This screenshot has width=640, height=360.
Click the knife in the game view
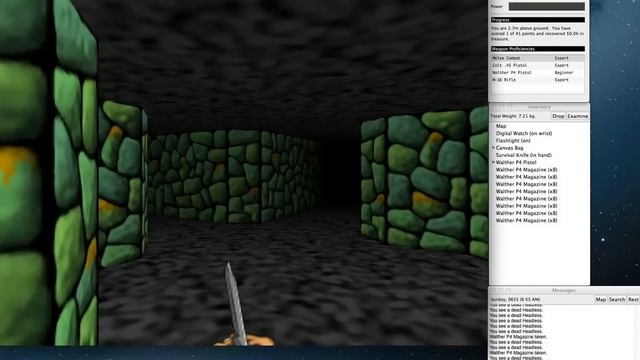[x=236, y=304]
